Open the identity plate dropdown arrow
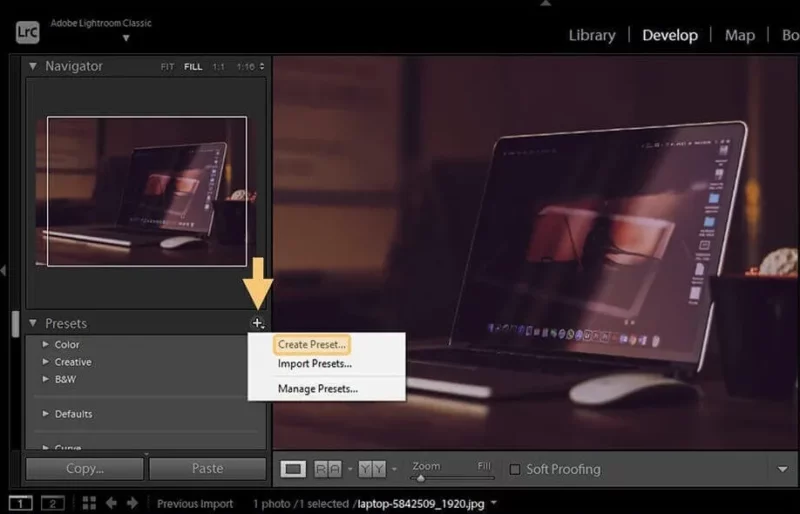The width and height of the screenshot is (800, 514). pyautogui.click(x=126, y=38)
